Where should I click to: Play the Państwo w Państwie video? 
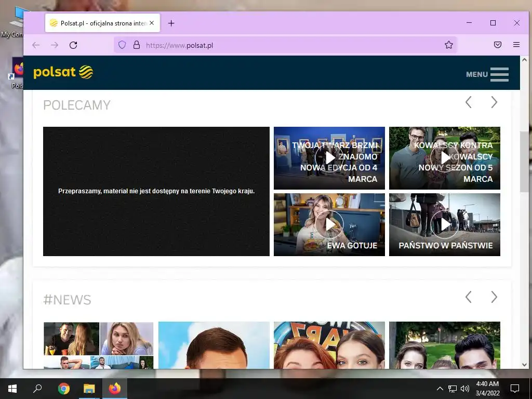pyautogui.click(x=445, y=224)
